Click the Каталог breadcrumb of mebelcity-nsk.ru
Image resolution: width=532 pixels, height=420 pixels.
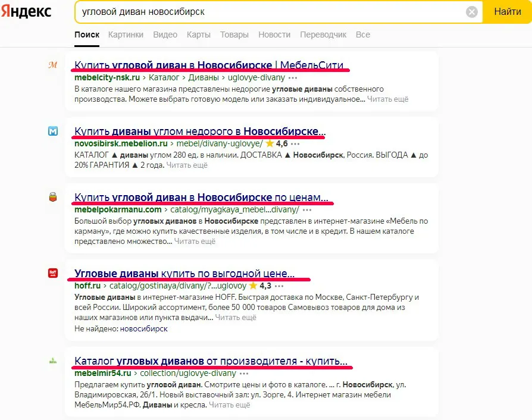click(164, 77)
